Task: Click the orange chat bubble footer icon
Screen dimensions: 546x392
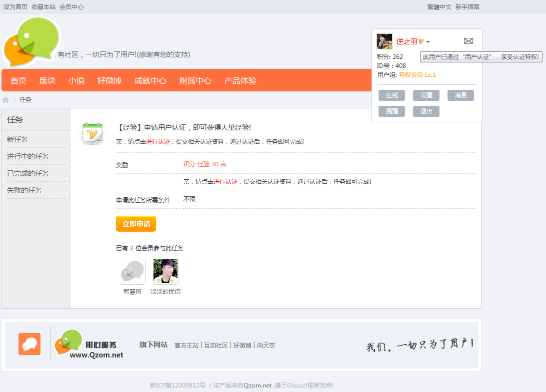Action: pyautogui.click(x=29, y=344)
